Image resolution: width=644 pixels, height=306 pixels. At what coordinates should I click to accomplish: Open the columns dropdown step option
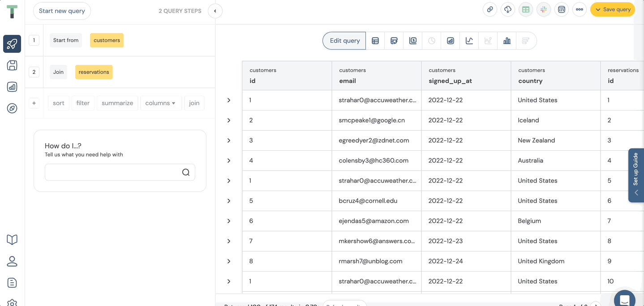160,103
